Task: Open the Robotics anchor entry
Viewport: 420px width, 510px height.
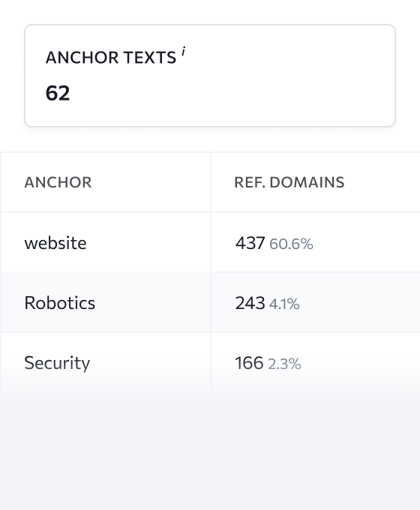Action: (x=59, y=303)
